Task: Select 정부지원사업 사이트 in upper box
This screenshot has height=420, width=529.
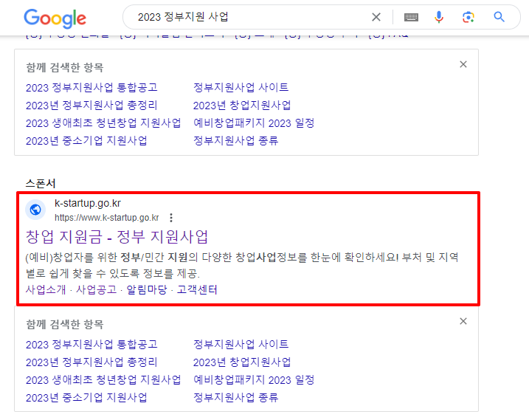Action: click(241, 88)
